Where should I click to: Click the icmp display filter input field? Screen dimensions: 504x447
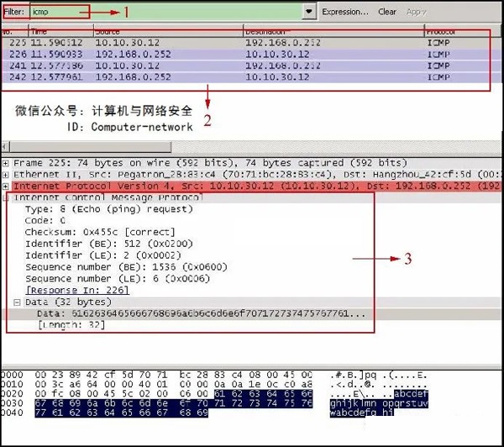165,12
